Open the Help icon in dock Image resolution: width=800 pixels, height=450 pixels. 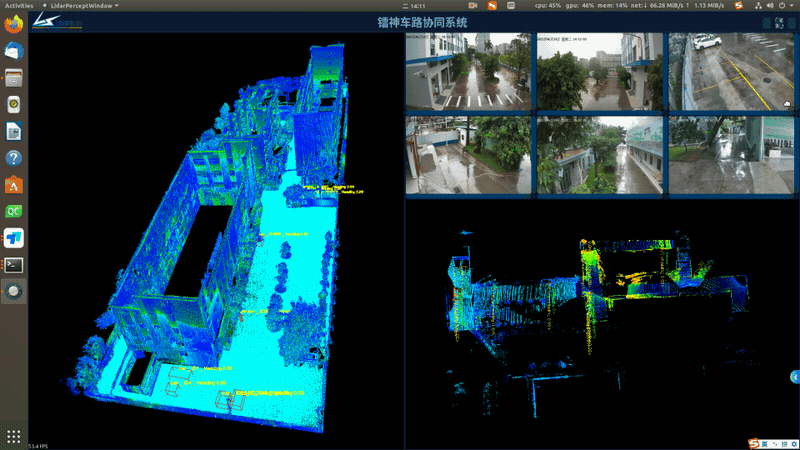[14, 158]
